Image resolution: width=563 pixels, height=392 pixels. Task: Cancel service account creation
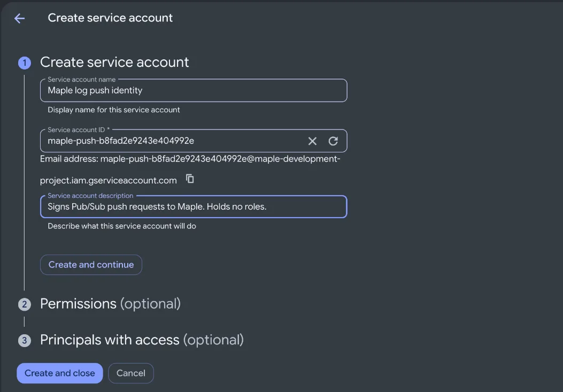click(x=131, y=373)
